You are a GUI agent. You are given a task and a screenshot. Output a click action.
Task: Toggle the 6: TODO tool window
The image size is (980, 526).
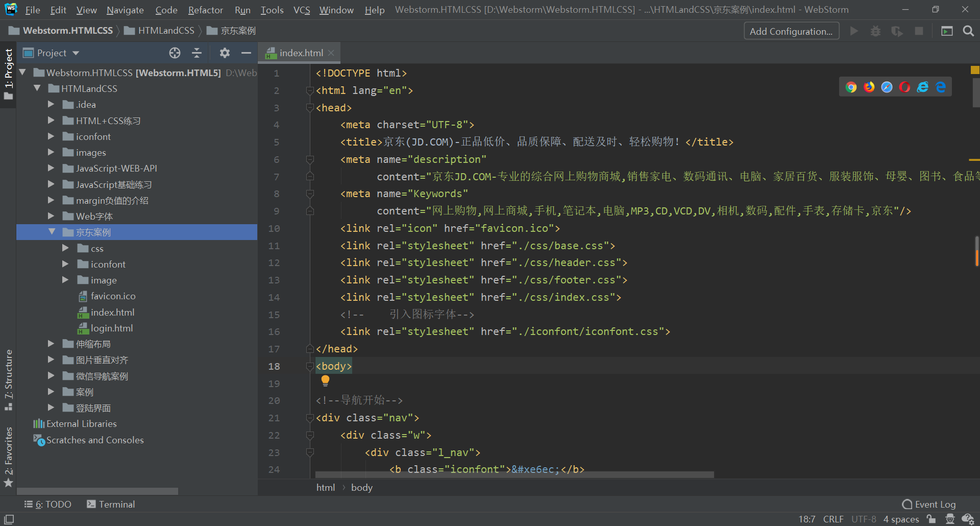pos(48,505)
